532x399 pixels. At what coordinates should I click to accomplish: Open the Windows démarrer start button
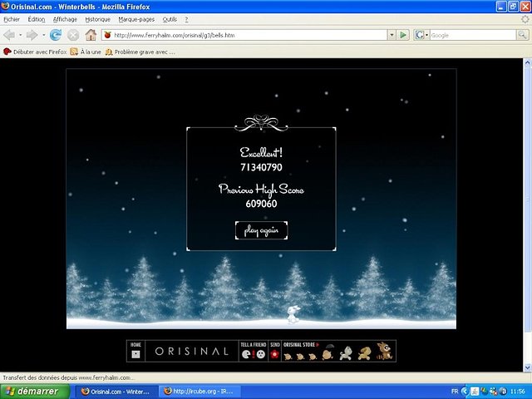pos(34,391)
